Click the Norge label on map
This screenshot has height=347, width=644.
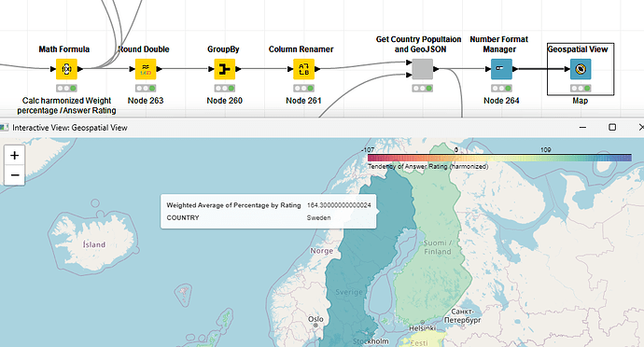point(322,251)
